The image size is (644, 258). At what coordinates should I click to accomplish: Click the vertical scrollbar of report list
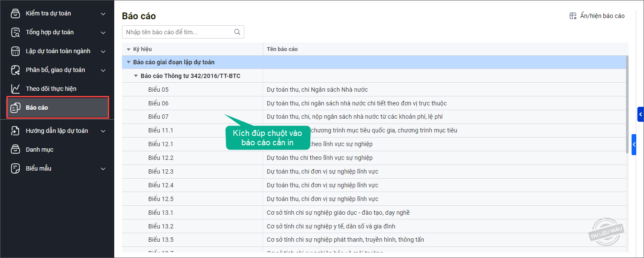pos(627,105)
